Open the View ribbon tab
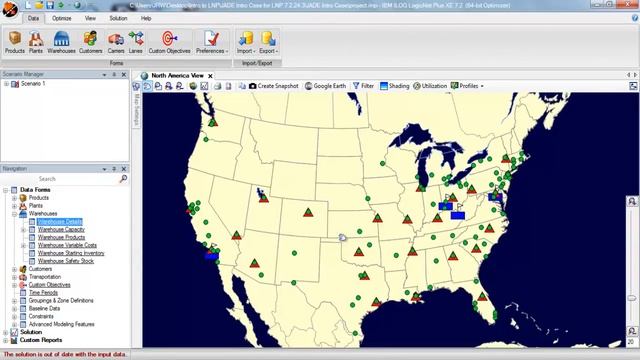Image resolution: width=640 pixels, height=360 pixels. click(90, 18)
